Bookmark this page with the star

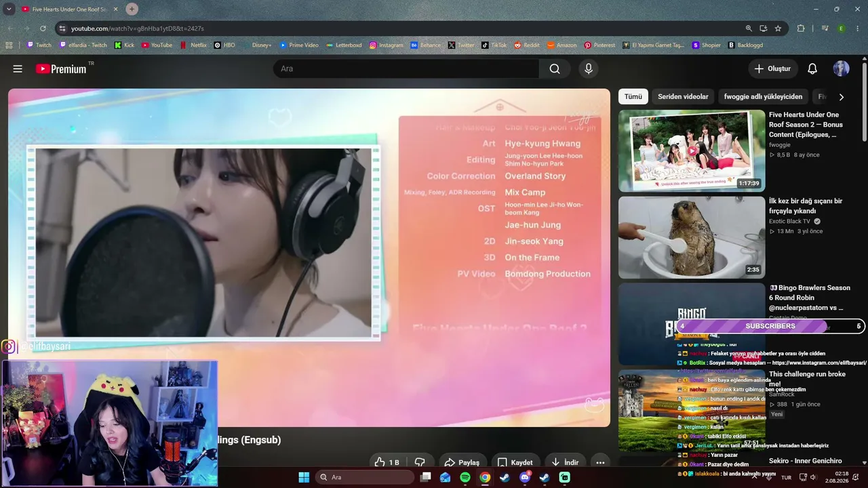(778, 28)
